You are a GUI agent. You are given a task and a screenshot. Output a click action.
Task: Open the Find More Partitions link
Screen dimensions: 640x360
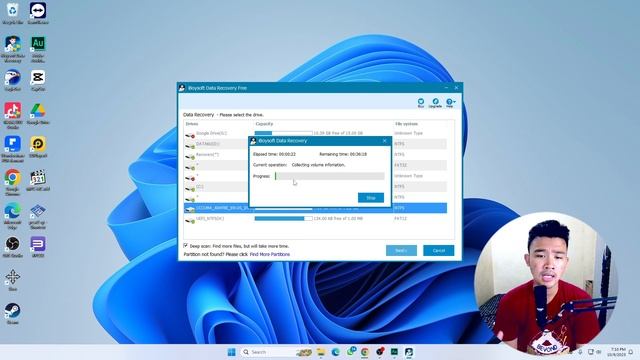click(x=270, y=254)
